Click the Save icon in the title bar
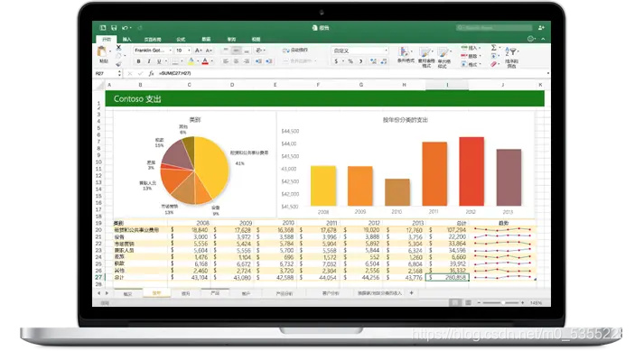Image resolution: width=644 pixels, height=351 pixels. click(114, 27)
